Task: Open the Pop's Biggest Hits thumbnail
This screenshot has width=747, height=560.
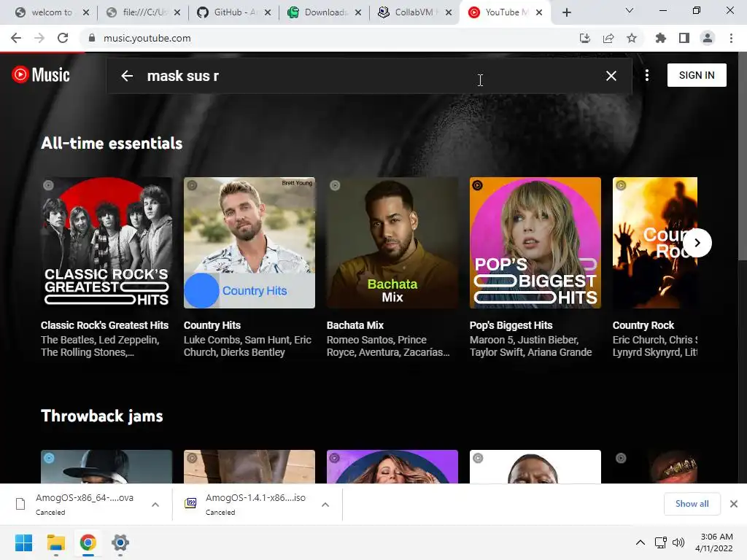Action: [535, 243]
